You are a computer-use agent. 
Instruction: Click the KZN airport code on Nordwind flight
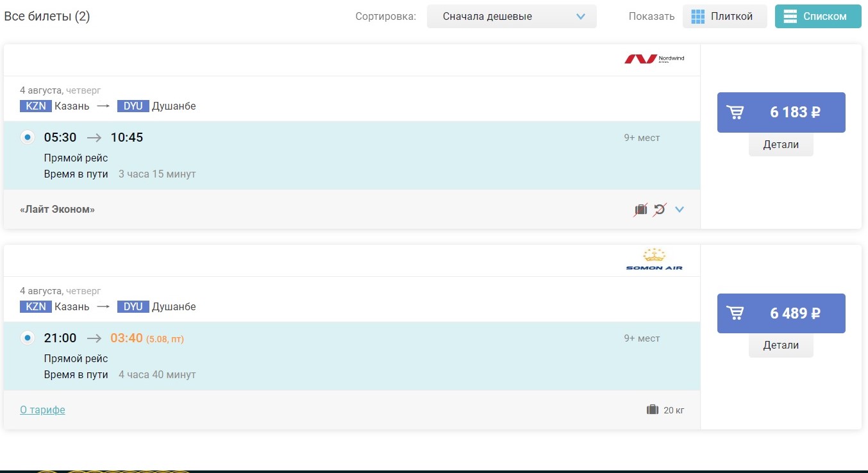[36, 106]
